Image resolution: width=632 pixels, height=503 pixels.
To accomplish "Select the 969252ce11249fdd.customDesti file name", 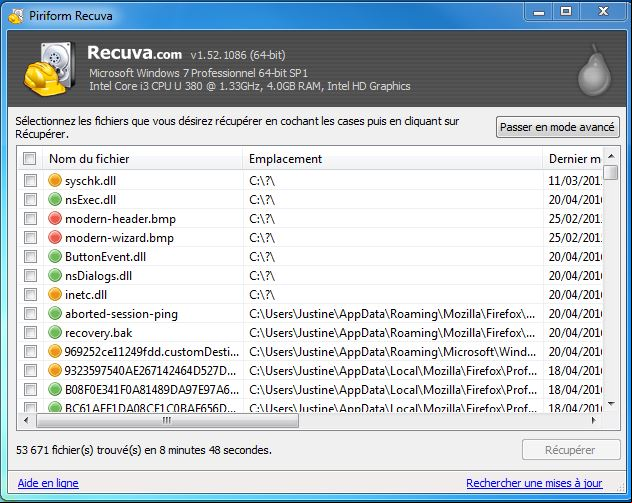I will pos(152,351).
